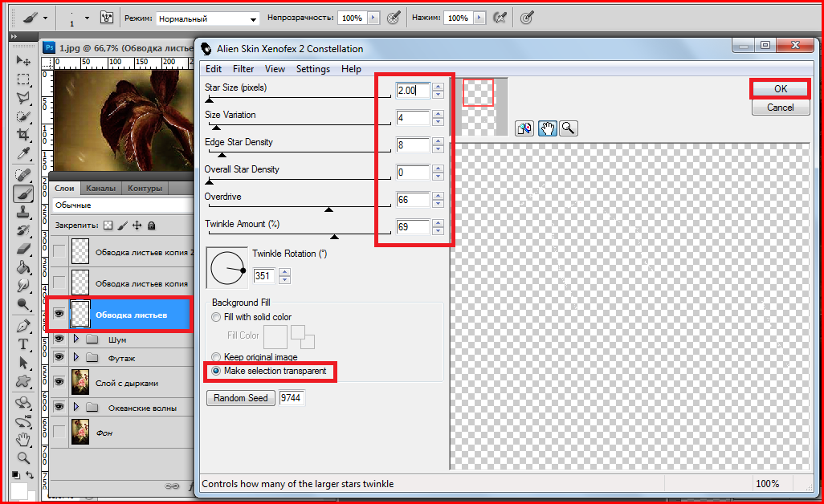Screen dimensions: 824x504
Task: Open the brush preset picker dropdown
Action: [87, 18]
